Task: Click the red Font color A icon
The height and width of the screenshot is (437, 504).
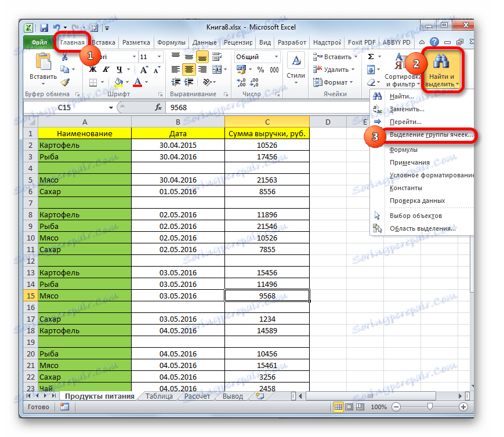Action: 137,82
